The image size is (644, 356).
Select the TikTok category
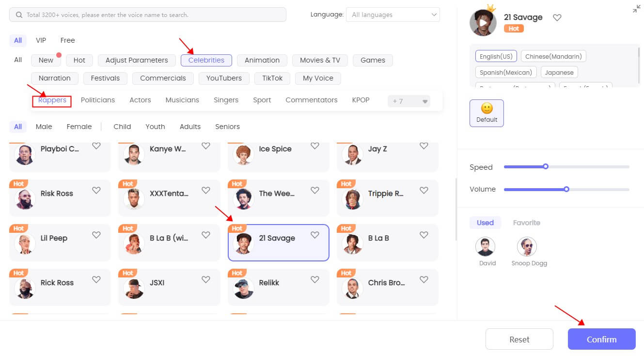coord(272,78)
